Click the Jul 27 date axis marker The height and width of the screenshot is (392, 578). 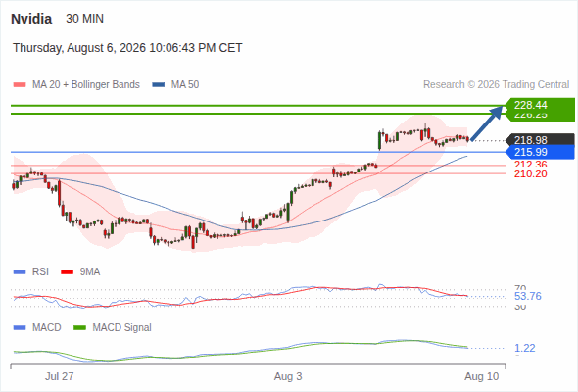point(60,376)
